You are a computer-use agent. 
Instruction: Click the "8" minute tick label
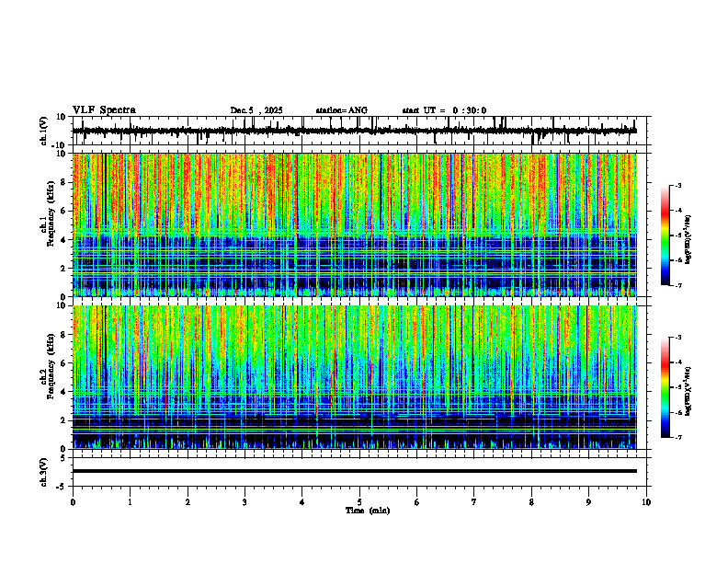(x=531, y=502)
